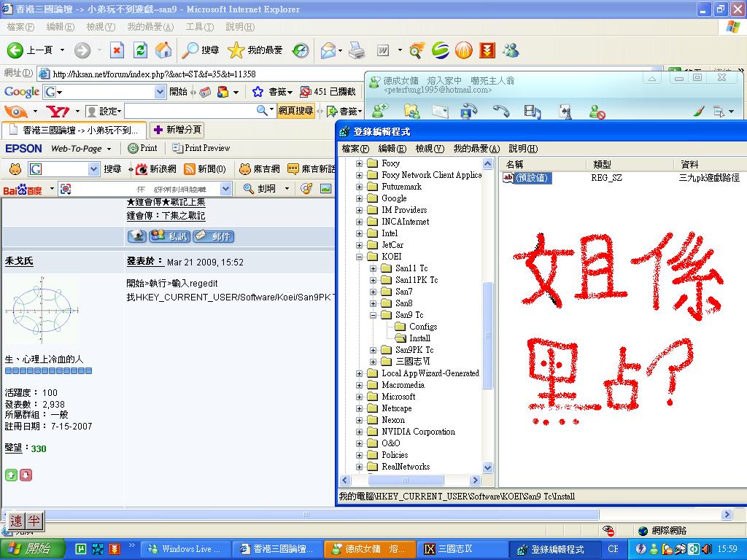Image resolution: width=747 pixels, height=560 pixels.
Task: Collapse the San9 Tc registry key
Action: point(373,315)
